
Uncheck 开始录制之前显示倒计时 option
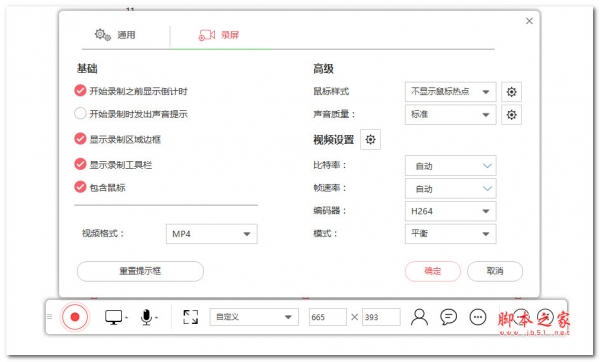tap(80, 91)
